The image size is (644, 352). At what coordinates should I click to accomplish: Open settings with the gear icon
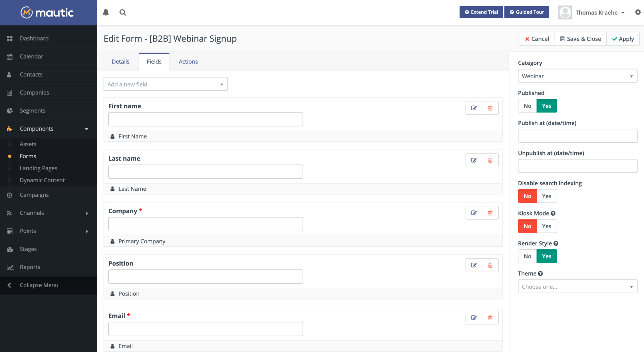pos(637,12)
